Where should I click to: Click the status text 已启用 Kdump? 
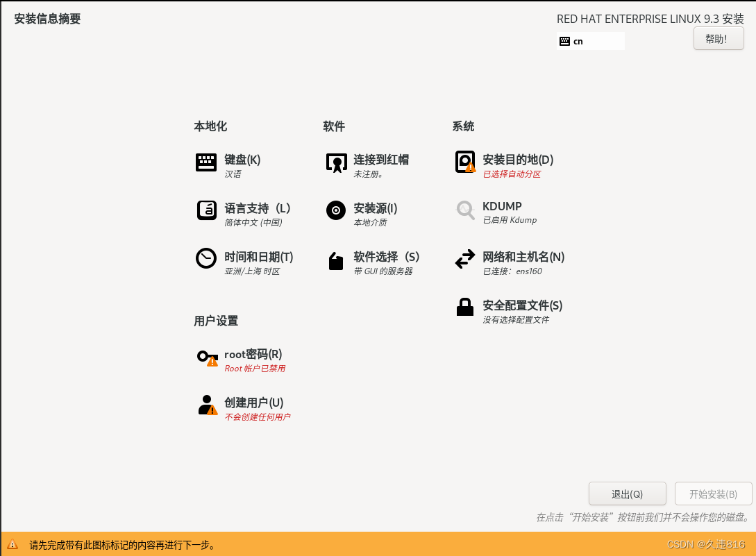point(510,220)
